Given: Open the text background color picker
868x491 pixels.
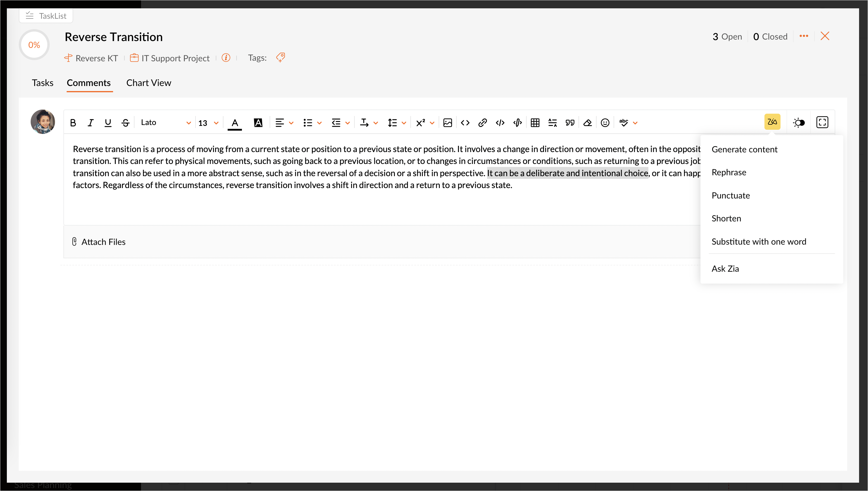Looking at the screenshot, I should (258, 123).
